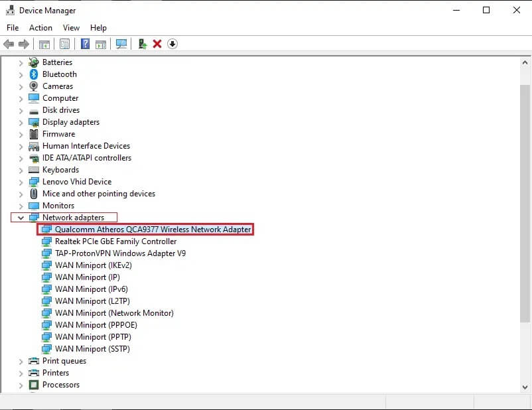Open the View menu
Screen dimensions: 532x410
71,28
